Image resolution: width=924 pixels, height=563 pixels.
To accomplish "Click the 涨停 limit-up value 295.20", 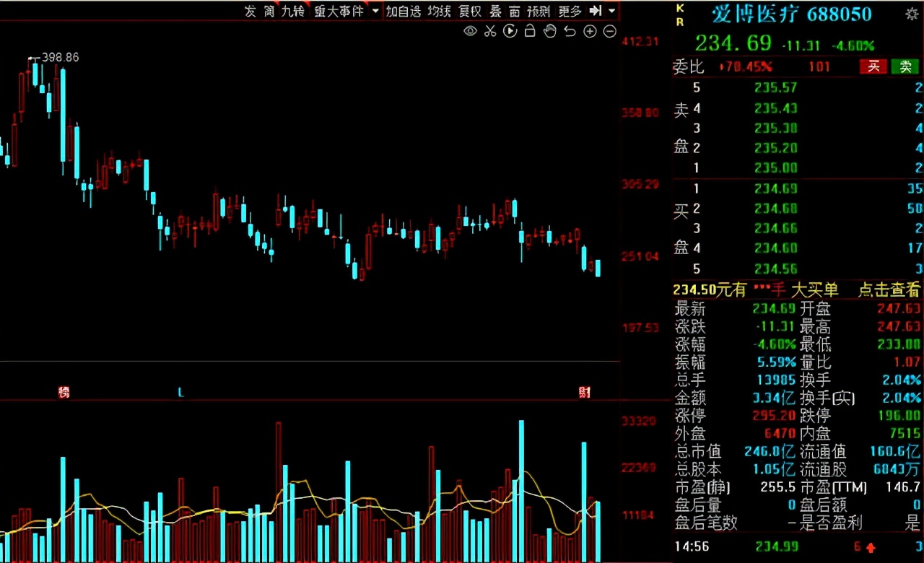I will pyautogui.click(x=775, y=416).
